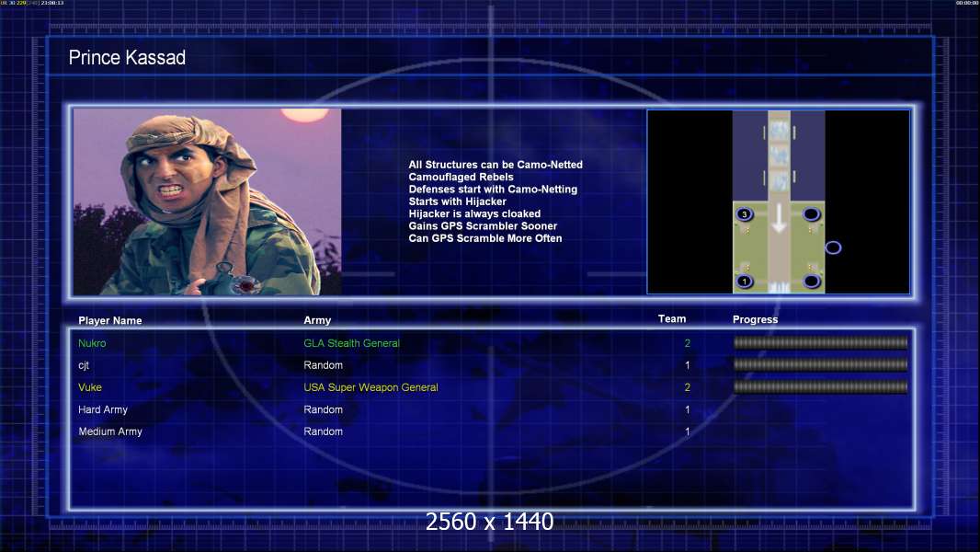Viewport: 980px width, 552px height.
Task: Click the "Player Name" column header
Action: tap(110, 320)
